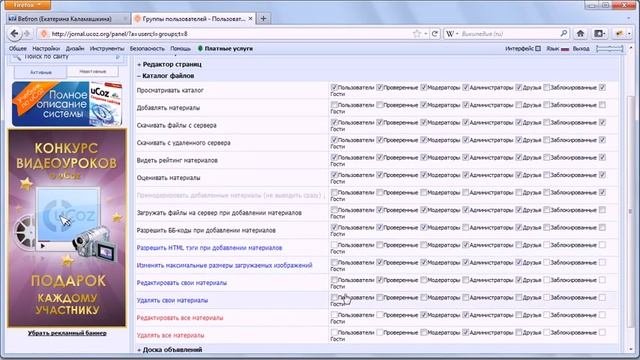Click the Выход logout link
This screenshot has height=360, width=640.
(x=581, y=49)
